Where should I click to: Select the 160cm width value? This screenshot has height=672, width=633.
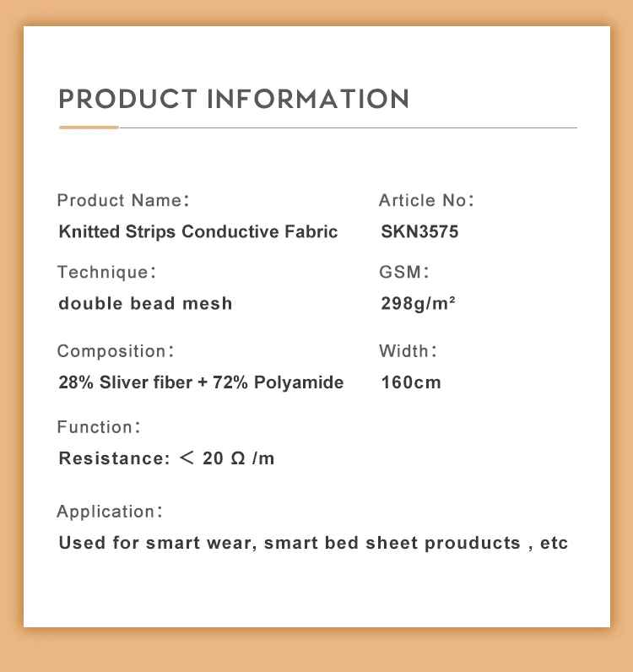coord(411,382)
